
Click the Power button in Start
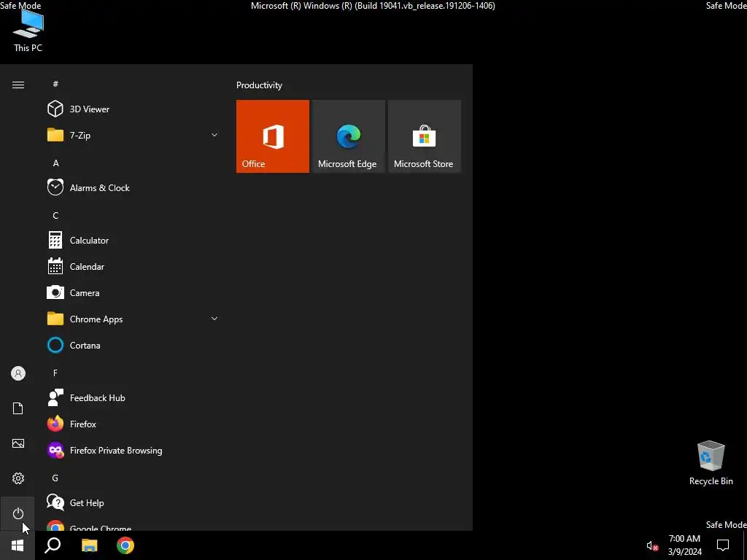point(18,513)
